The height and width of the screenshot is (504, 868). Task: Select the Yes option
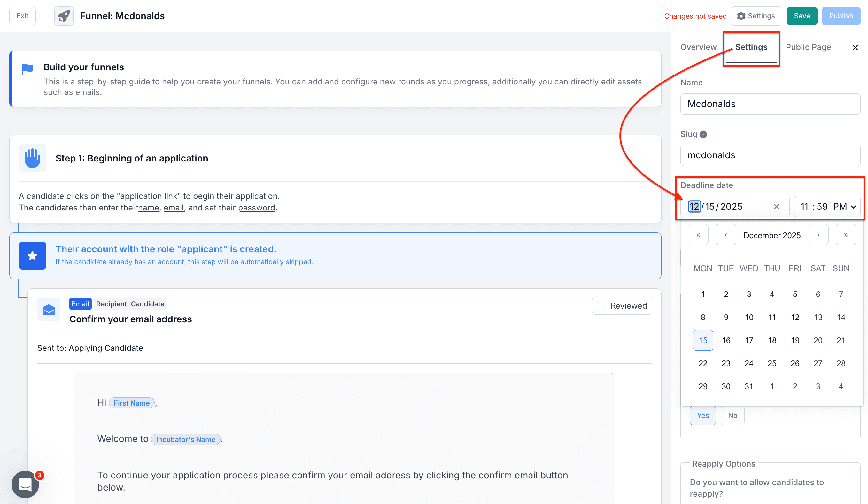click(x=703, y=416)
